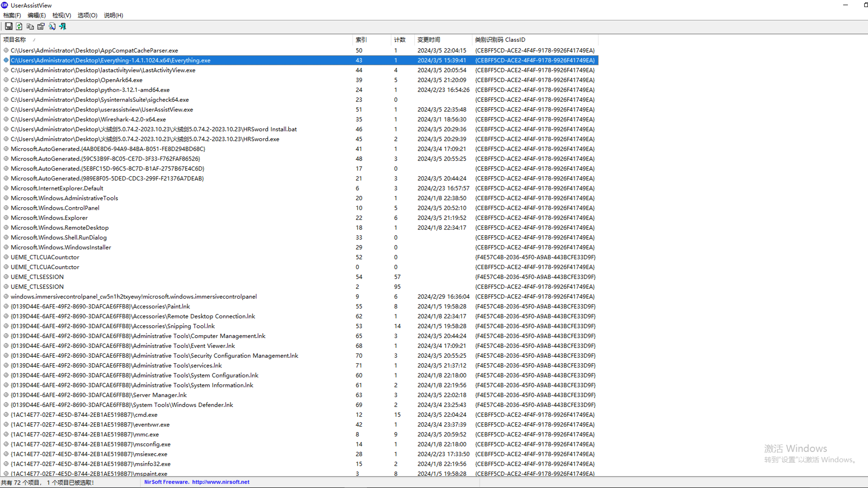Click the 类别识别码 ClassID column header

click(x=500, y=39)
